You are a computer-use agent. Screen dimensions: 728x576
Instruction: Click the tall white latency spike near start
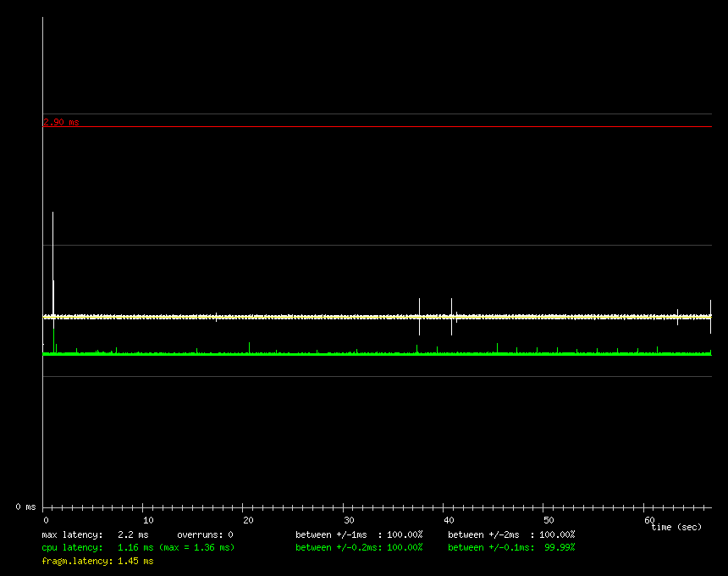pyautogui.click(x=52, y=254)
